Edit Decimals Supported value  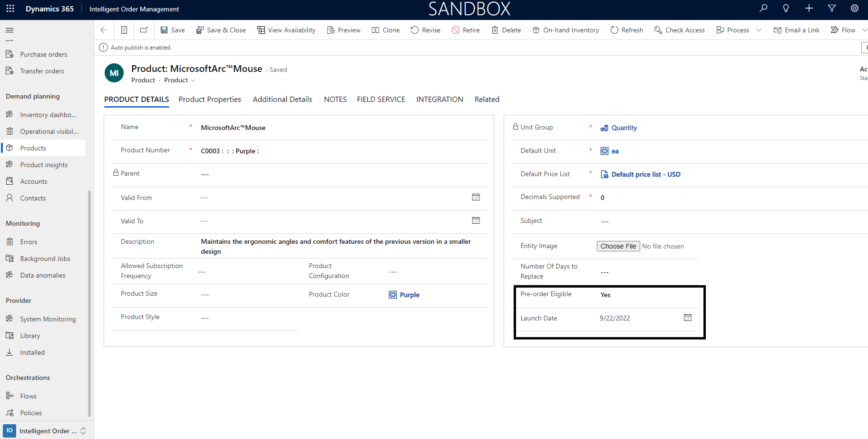[x=603, y=198]
